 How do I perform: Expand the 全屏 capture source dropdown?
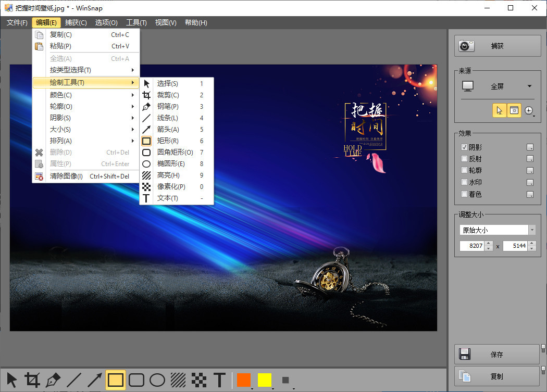[529, 86]
